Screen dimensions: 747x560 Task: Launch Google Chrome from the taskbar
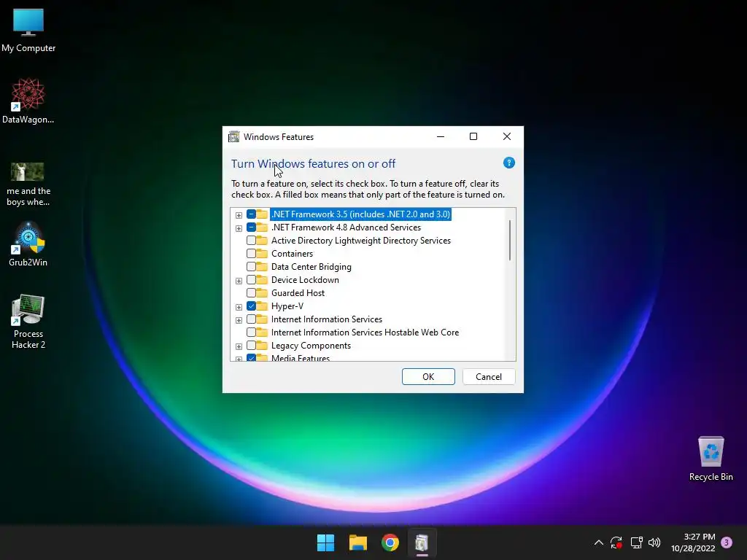[390, 542]
